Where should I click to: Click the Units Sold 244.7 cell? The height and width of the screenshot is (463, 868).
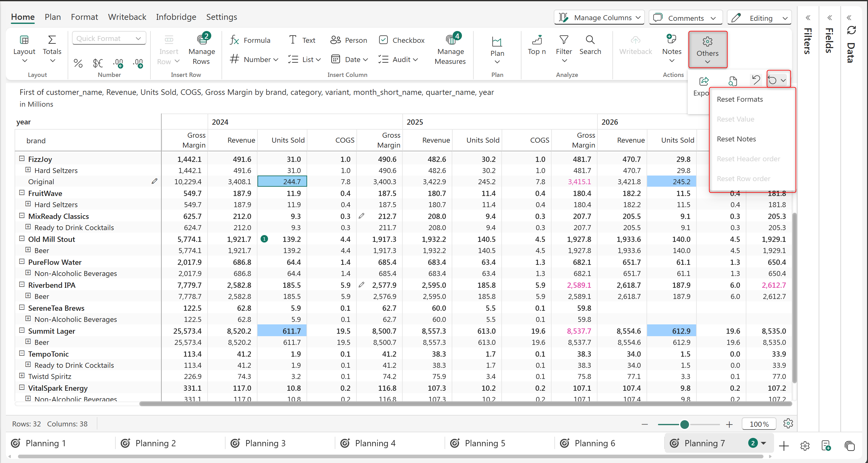coord(282,181)
